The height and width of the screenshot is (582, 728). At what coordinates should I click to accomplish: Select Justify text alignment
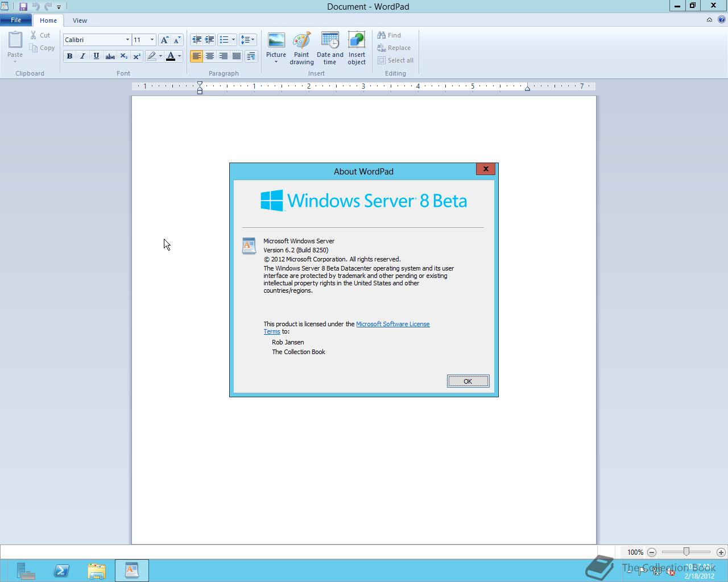(x=237, y=56)
